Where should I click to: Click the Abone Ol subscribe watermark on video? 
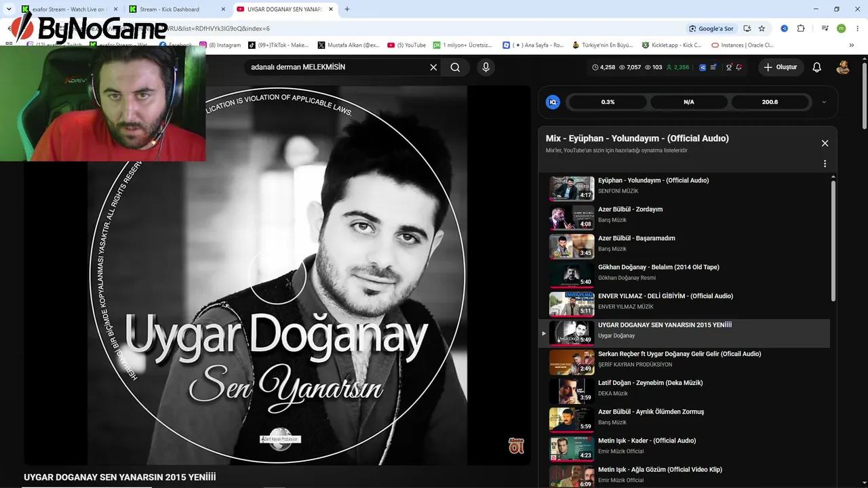(516, 445)
